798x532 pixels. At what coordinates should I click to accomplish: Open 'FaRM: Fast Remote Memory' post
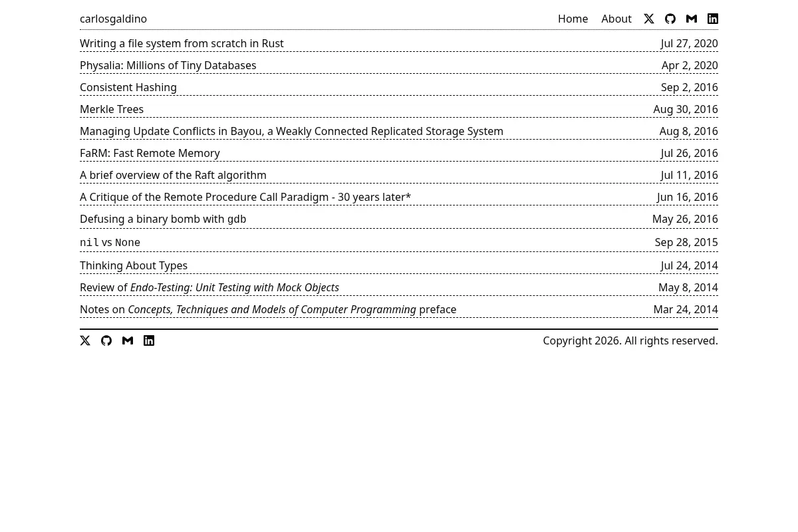pyautogui.click(x=150, y=153)
